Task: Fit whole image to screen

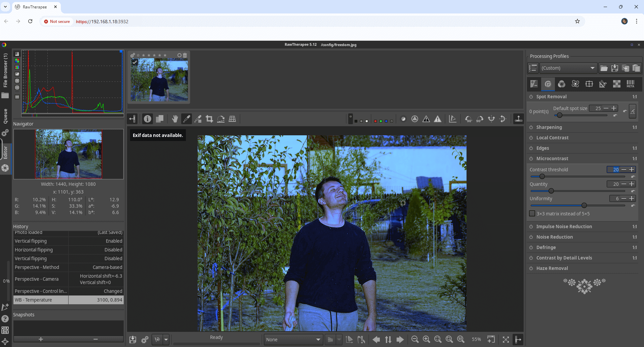Action: click(438, 340)
